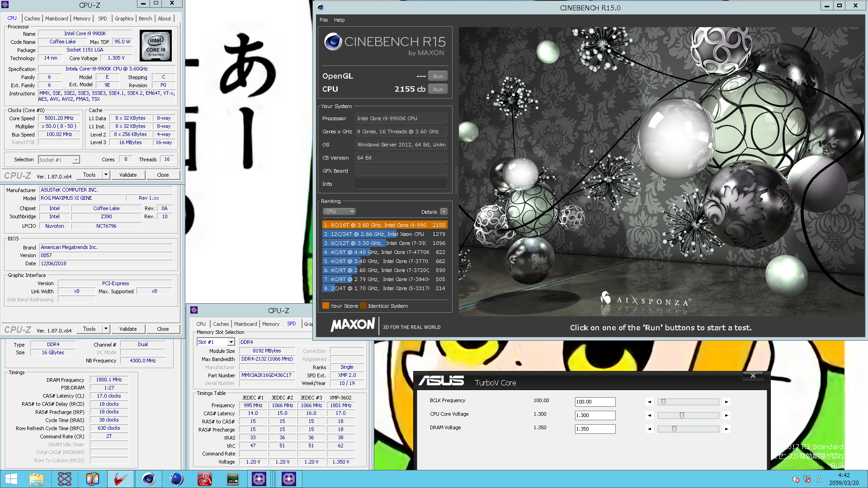Switch to the Graphics tab in top CPU-Z
868x488 pixels.
click(124, 19)
